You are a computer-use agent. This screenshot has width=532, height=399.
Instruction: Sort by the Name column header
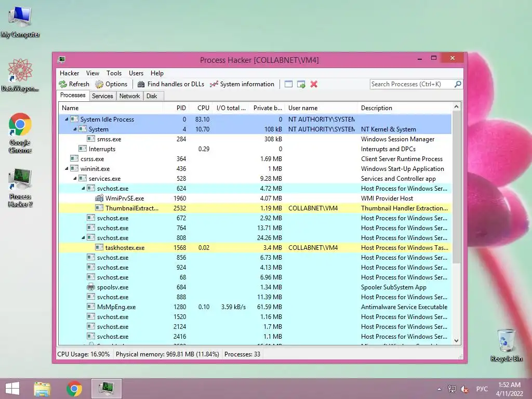pos(111,108)
